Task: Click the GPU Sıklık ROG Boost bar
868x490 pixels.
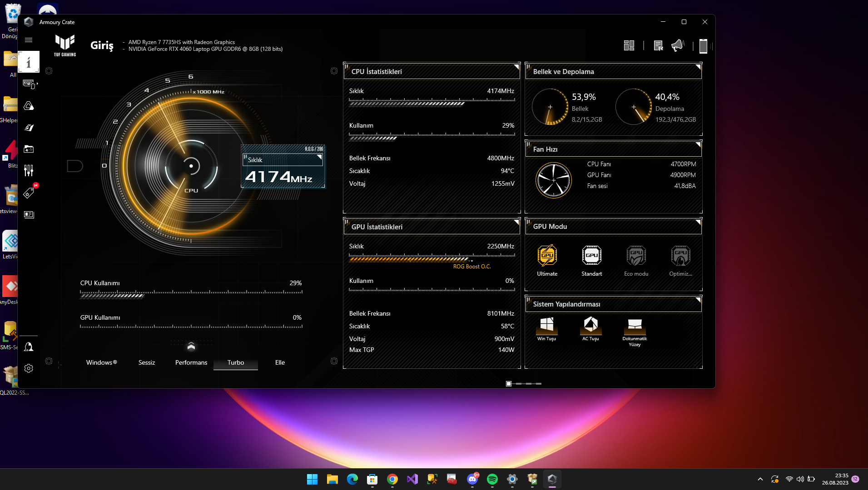Action: click(432, 258)
